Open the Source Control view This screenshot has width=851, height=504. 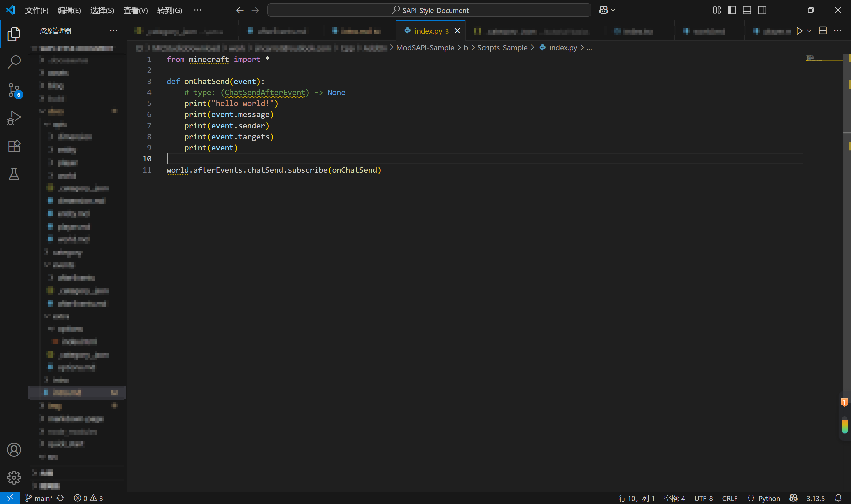click(x=14, y=90)
